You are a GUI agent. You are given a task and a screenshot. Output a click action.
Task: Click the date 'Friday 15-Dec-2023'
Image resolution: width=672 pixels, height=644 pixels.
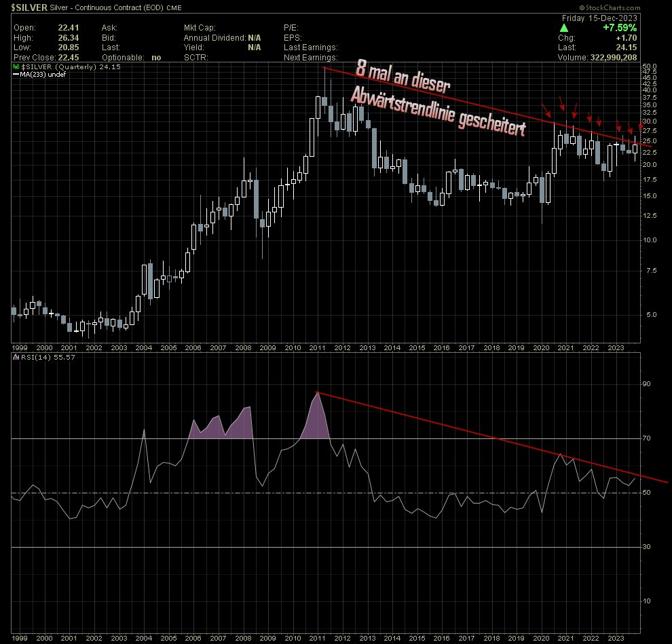coord(599,18)
